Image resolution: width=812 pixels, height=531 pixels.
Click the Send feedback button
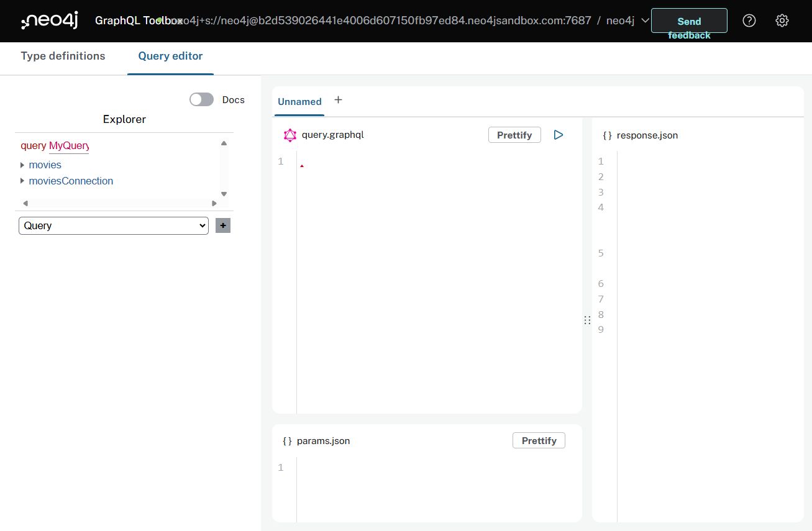click(x=689, y=20)
